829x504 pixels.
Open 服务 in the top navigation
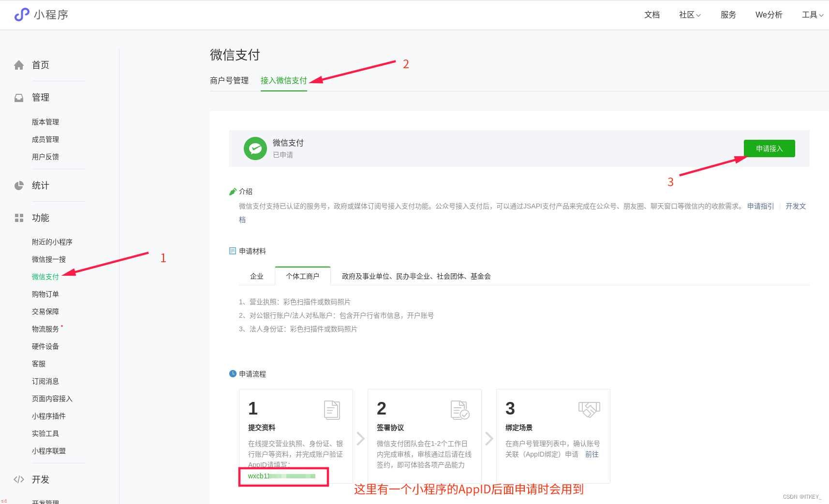click(x=728, y=15)
